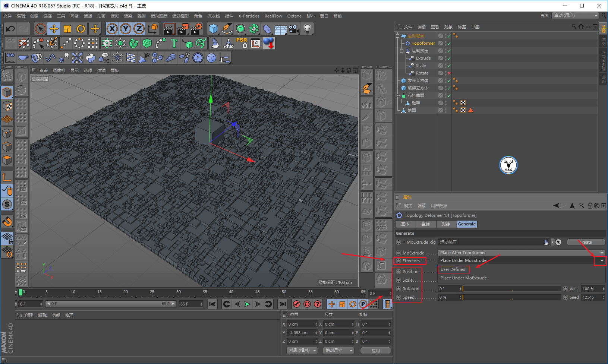This screenshot has height=364, width=608.
Task: Click the PSR reset icon
Action: [242, 43]
